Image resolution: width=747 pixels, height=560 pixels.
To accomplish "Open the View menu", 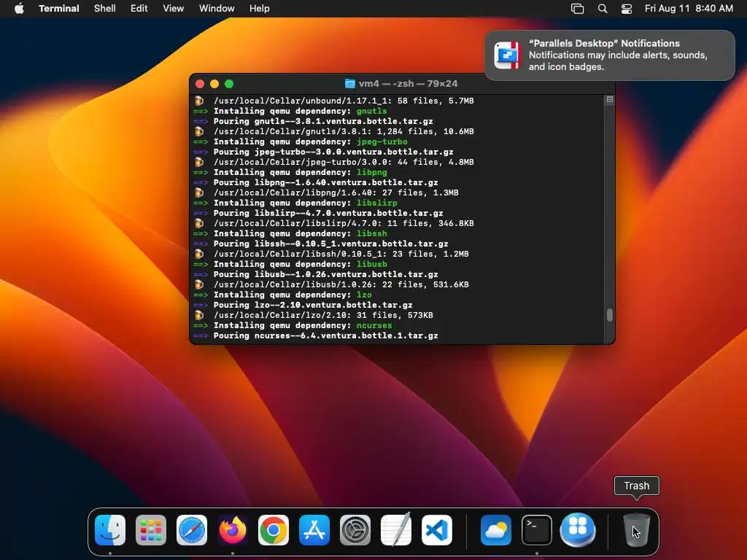I will click(x=174, y=9).
